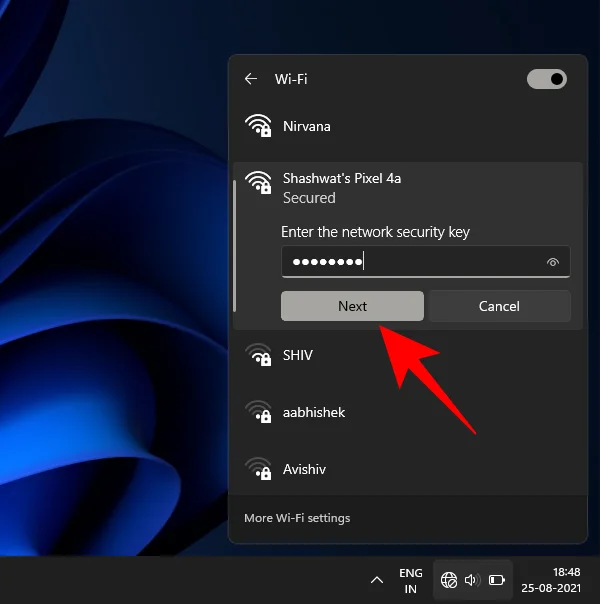This screenshot has height=604, width=600.
Task: Show hidden icons in the taskbar tray
Action: tap(377, 580)
